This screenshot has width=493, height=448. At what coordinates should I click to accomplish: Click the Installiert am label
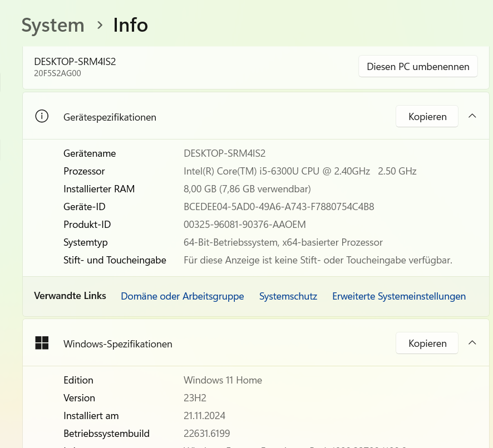[91, 416]
